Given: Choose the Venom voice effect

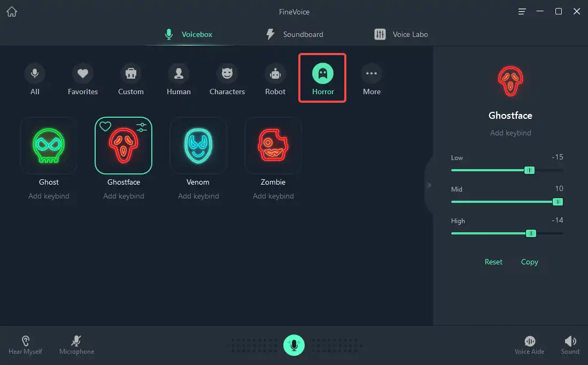Looking at the screenshot, I should (x=198, y=146).
